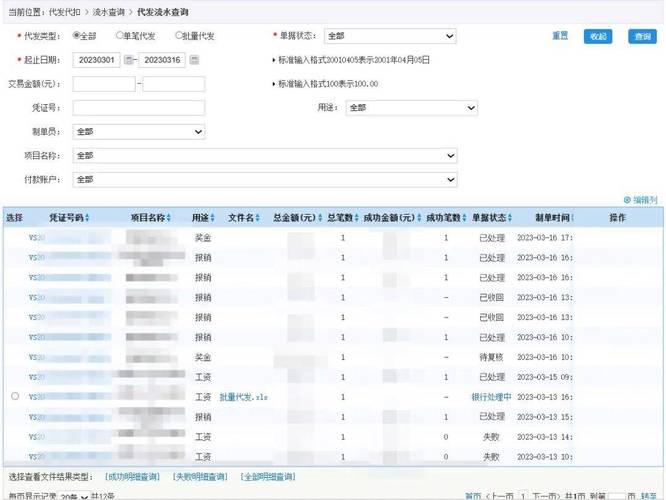Screen dimensions: 666x500
Task: Sort table by 项目名称 column
Action: pos(173,218)
